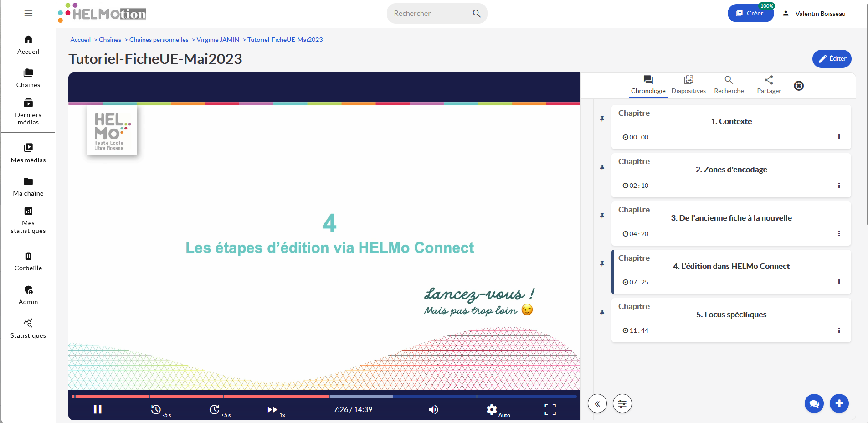
Task: Open options menu for chapter 1. Contexte
Action: (839, 137)
